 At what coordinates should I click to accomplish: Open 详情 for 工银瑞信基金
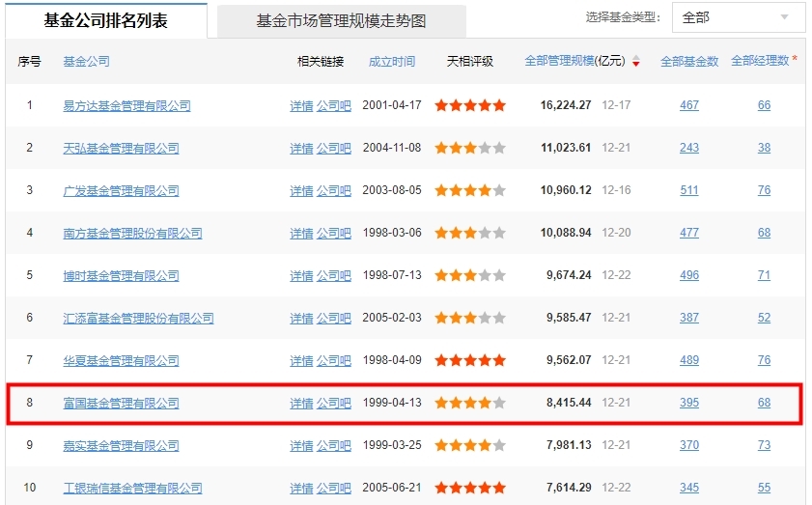301,488
